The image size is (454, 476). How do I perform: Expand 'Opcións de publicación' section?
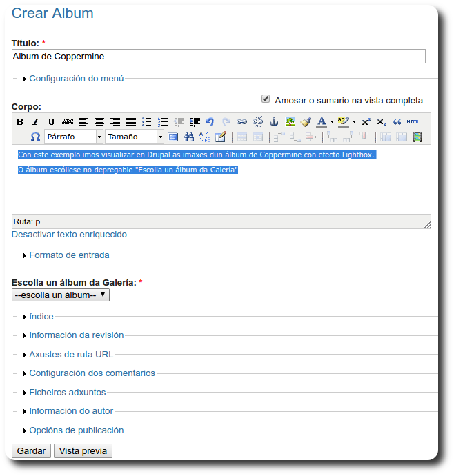pyautogui.click(x=76, y=430)
